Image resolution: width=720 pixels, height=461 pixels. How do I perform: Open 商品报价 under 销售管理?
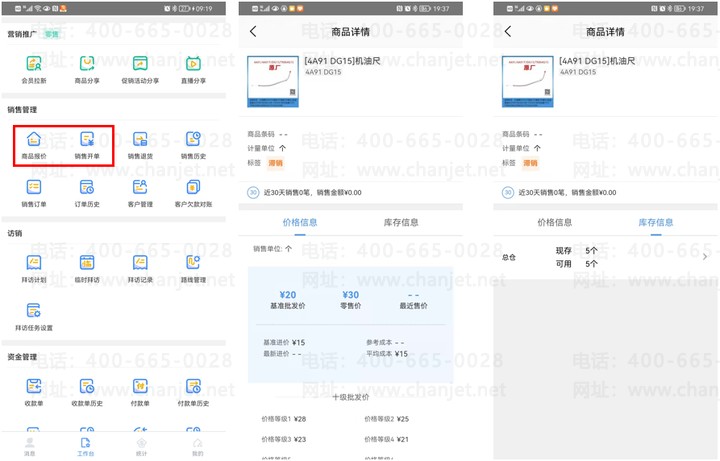pos(34,139)
